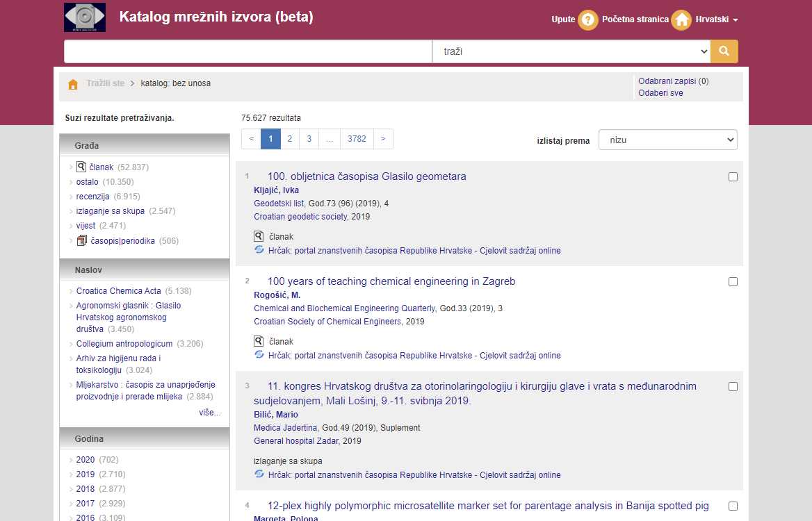Open the 'traži' search type dropdown

tap(571, 51)
